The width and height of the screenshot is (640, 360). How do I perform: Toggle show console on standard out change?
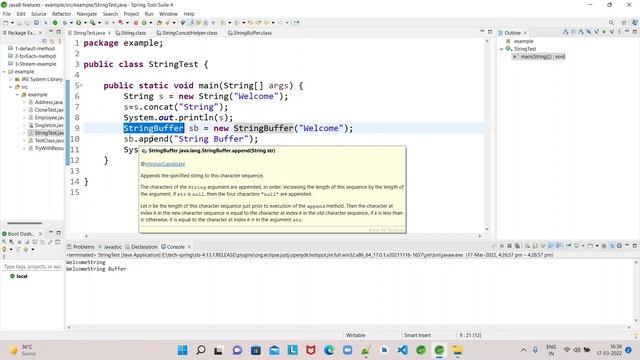coord(550,246)
